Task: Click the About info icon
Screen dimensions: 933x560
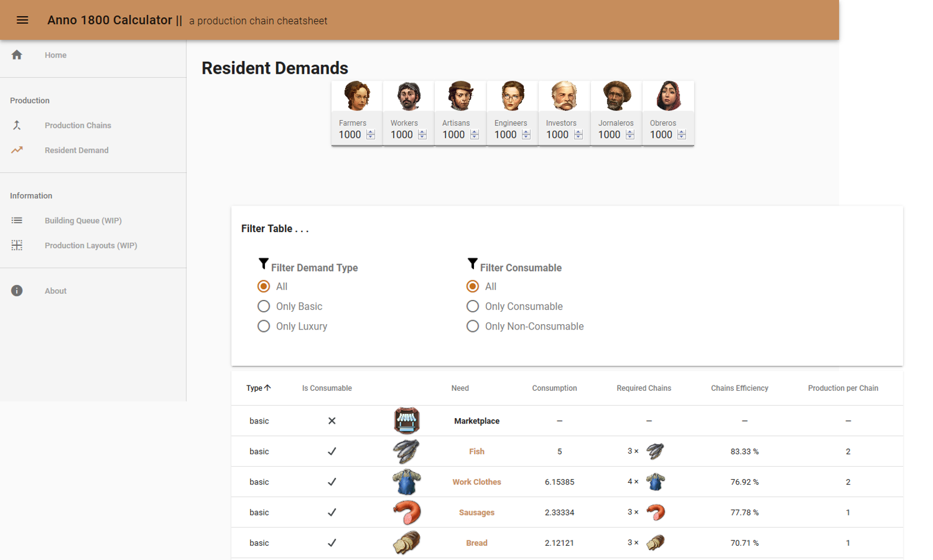Action: [x=17, y=291]
